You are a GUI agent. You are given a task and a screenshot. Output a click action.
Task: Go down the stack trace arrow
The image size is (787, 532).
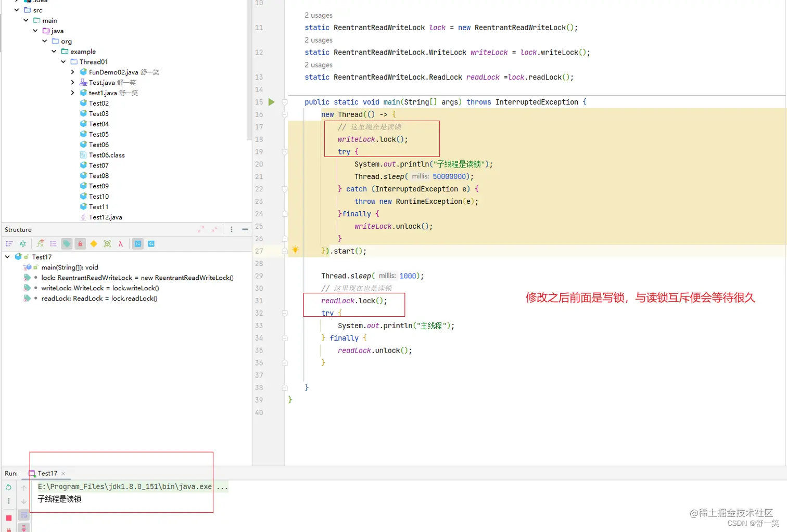pos(24,501)
